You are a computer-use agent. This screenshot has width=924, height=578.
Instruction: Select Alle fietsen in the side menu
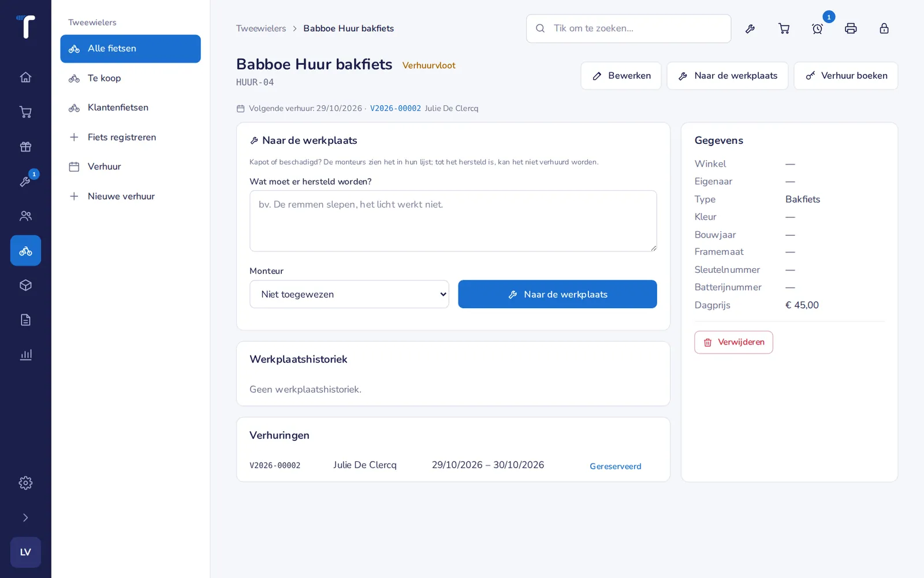[x=131, y=49]
